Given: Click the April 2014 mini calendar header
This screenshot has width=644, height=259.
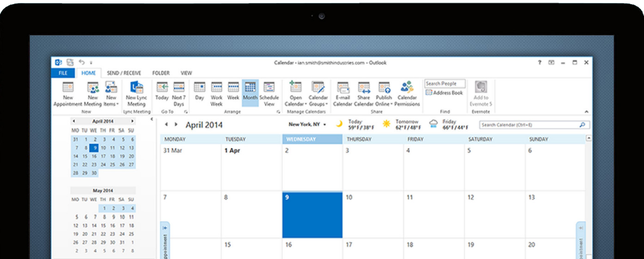Looking at the screenshot, I should (x=103, y=121).
